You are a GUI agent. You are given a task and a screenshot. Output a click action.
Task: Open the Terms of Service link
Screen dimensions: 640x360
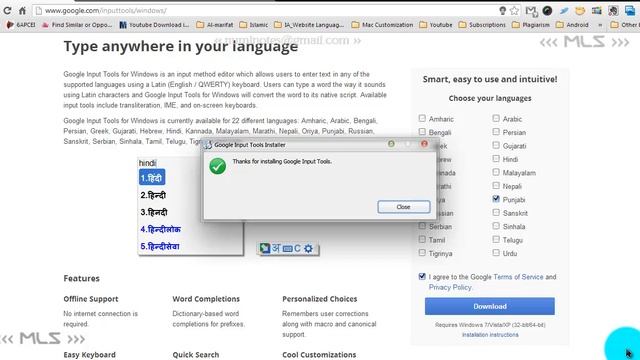[x=518, y=277]
